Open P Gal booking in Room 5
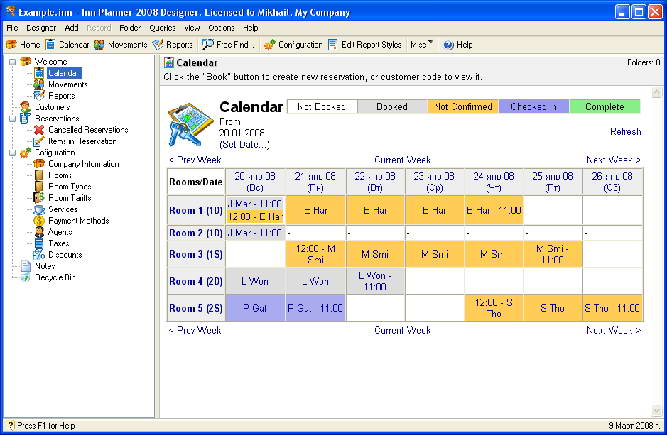 (255, 308)
